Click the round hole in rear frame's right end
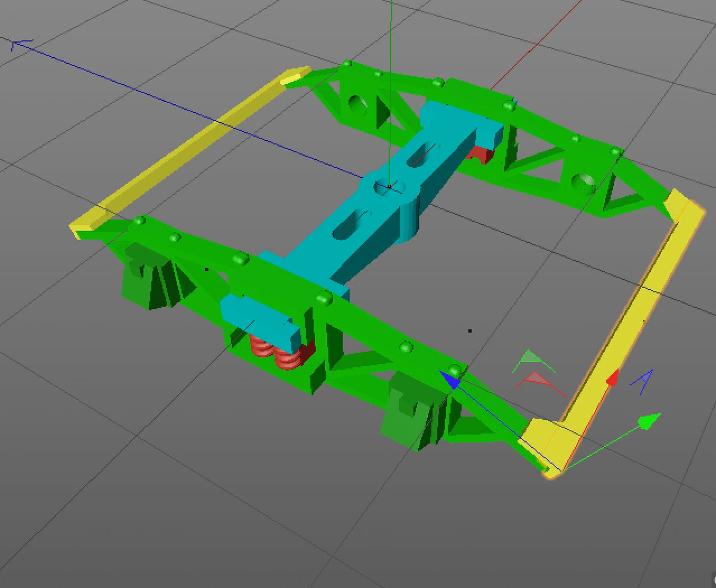The height and width of the screenshot is (588, 716). [583, 184]
